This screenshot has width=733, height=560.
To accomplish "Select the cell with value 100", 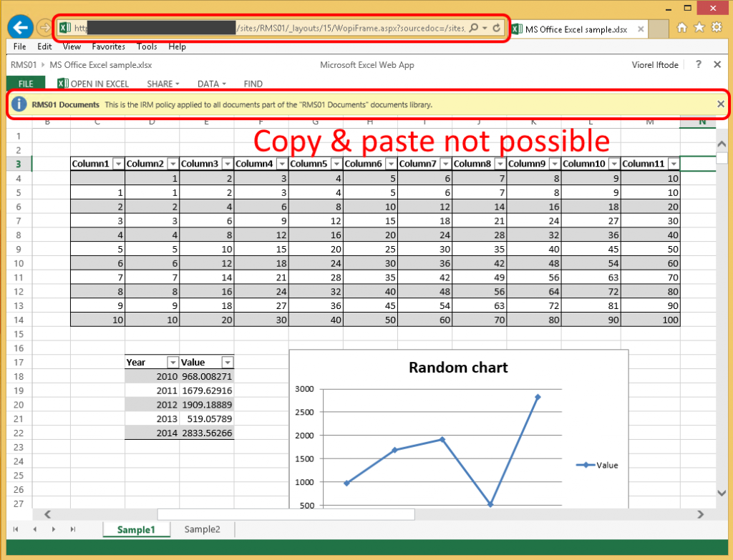I will 650,320.
